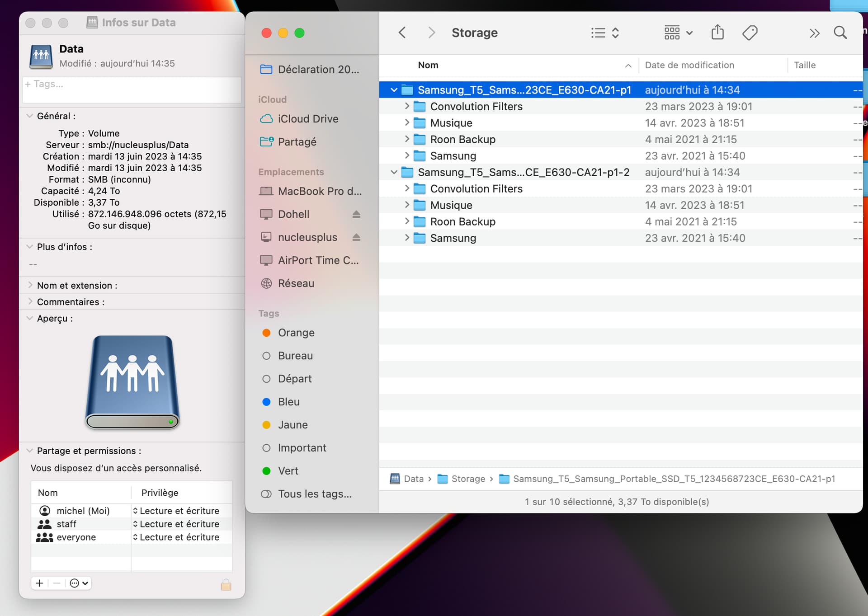The image size is (868, 616).
Task: Expand Nom et extension section
Action: tap(30, 285)
